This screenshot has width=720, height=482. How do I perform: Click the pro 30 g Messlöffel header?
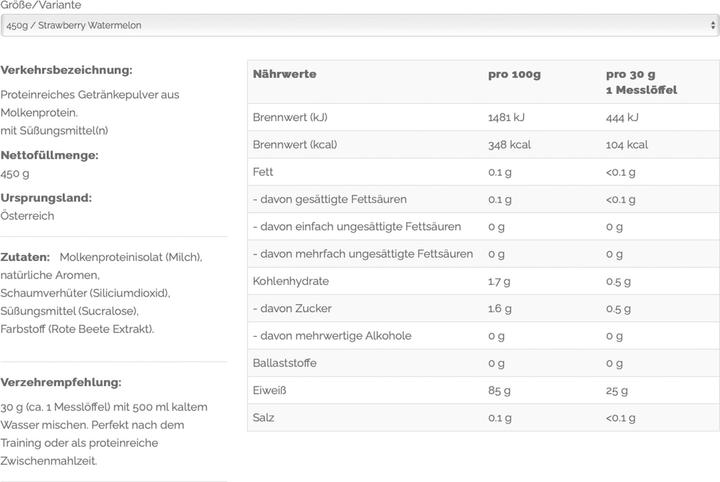click(x=641, y=82)
